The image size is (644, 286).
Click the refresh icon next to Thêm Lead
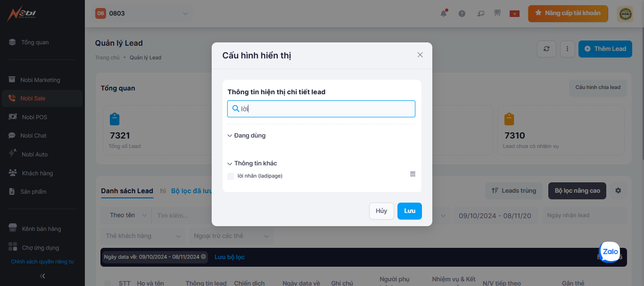(x=546, y=49)
